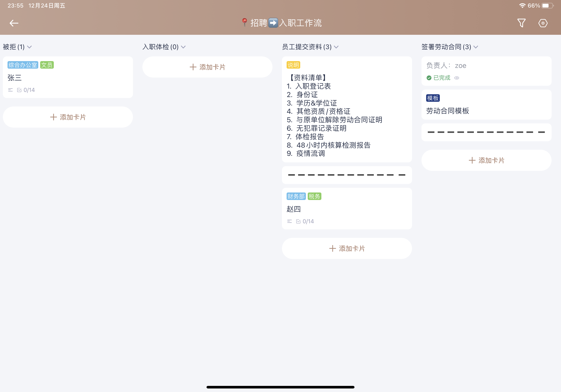561x392 pixels.
Task: Click the 被拒 (1) list title
Action: click(x=14, y=47)
